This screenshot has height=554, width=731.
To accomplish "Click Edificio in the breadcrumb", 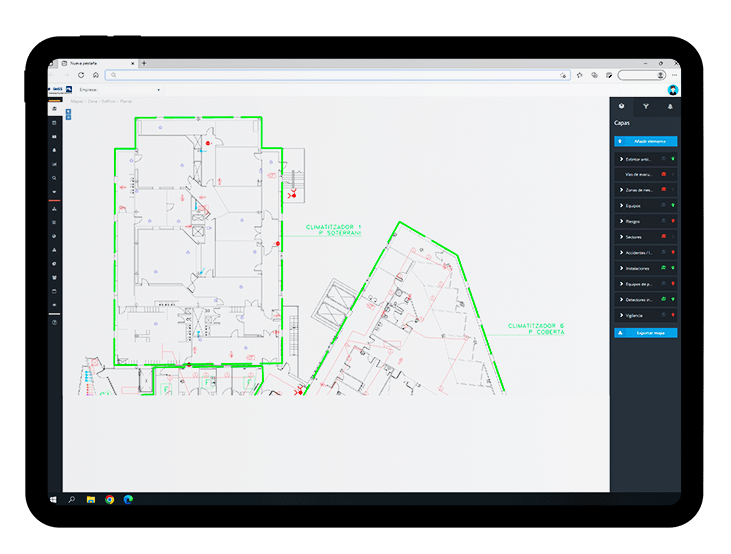I will (x=109, y=101).
